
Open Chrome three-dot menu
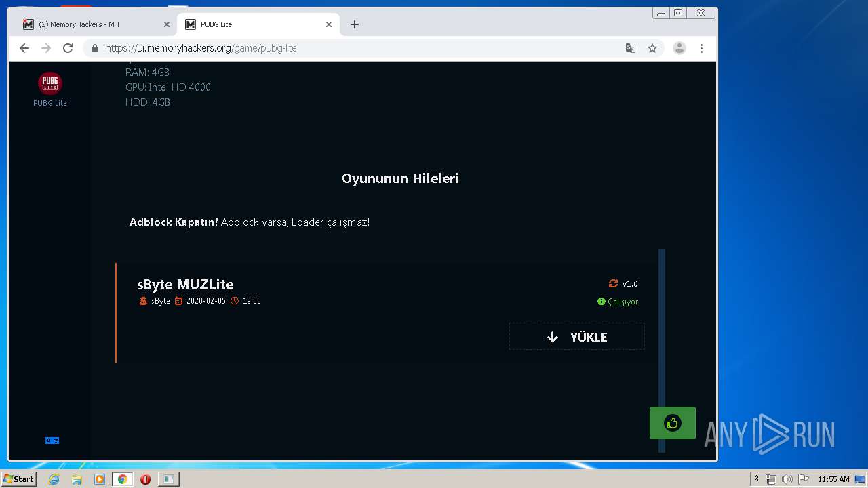[701, 48]
